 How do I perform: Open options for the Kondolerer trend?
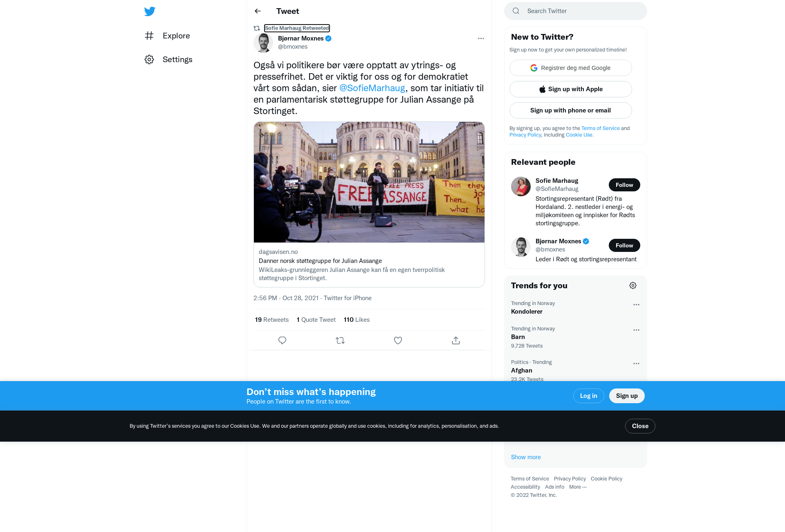click(x=636, y=305)
